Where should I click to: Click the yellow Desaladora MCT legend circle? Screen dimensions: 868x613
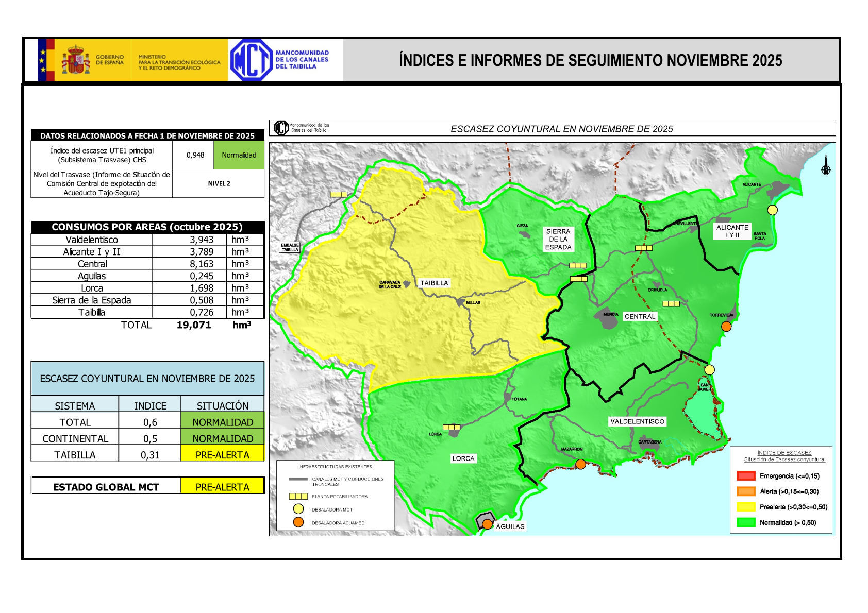298,509
